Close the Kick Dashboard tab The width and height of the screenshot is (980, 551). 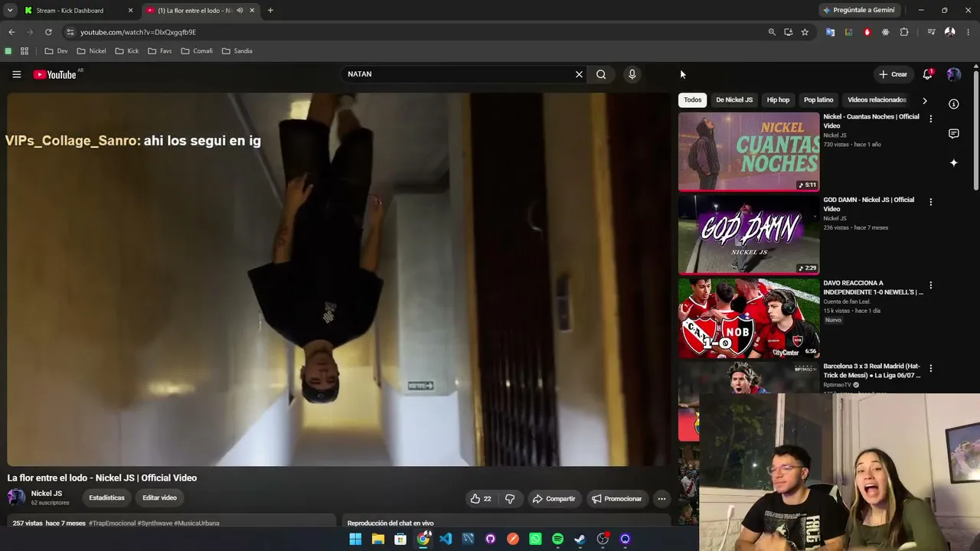[130, 11]
